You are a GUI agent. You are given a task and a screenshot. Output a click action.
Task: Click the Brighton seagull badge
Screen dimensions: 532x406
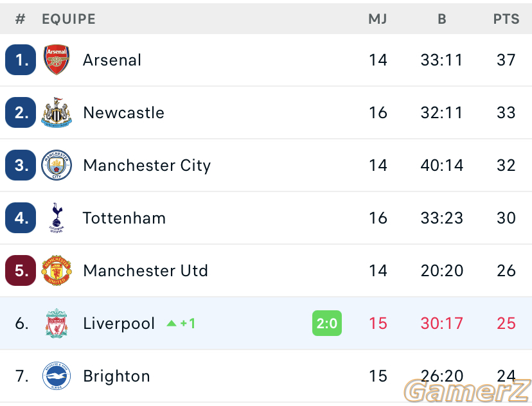coord(57,376)
